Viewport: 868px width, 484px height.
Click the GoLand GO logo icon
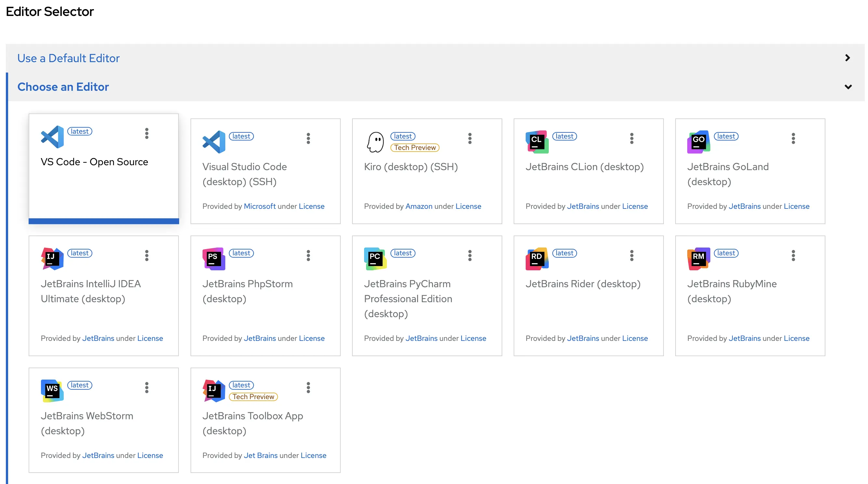coord(699,142)
